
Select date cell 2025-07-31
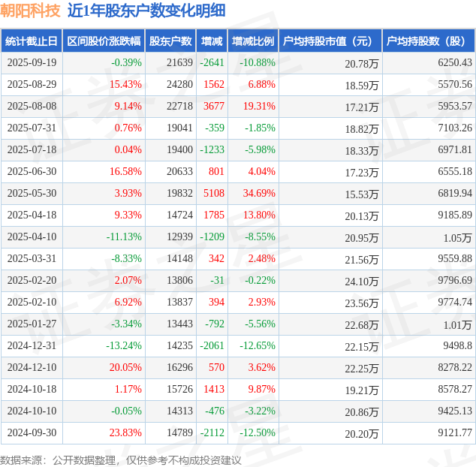[x=32, y=128]
